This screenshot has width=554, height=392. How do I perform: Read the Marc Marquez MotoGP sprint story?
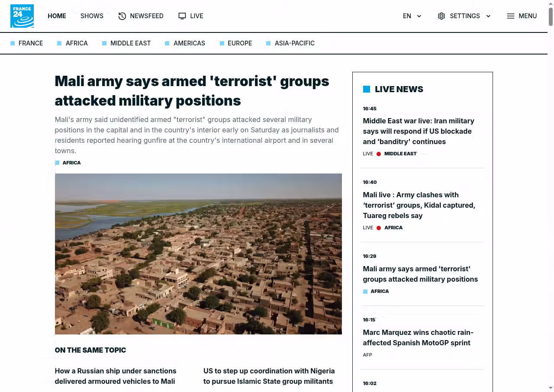[418, 337]
